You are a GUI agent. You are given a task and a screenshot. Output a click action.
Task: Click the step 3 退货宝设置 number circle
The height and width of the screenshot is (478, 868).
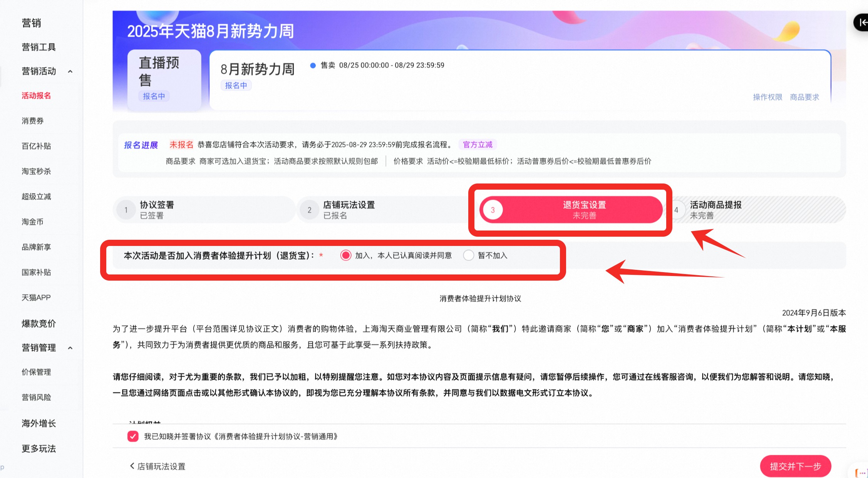coord(493,210)
